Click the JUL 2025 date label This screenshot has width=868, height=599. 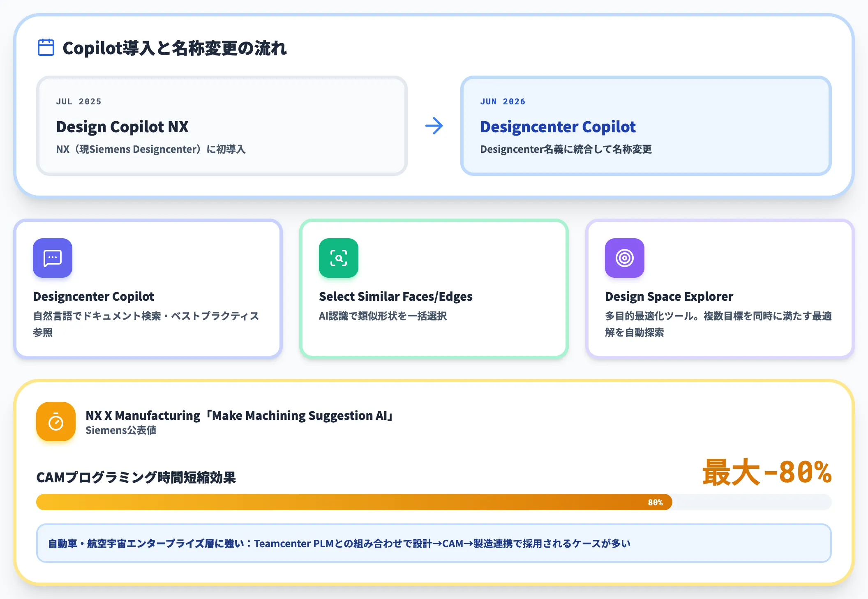79,101
